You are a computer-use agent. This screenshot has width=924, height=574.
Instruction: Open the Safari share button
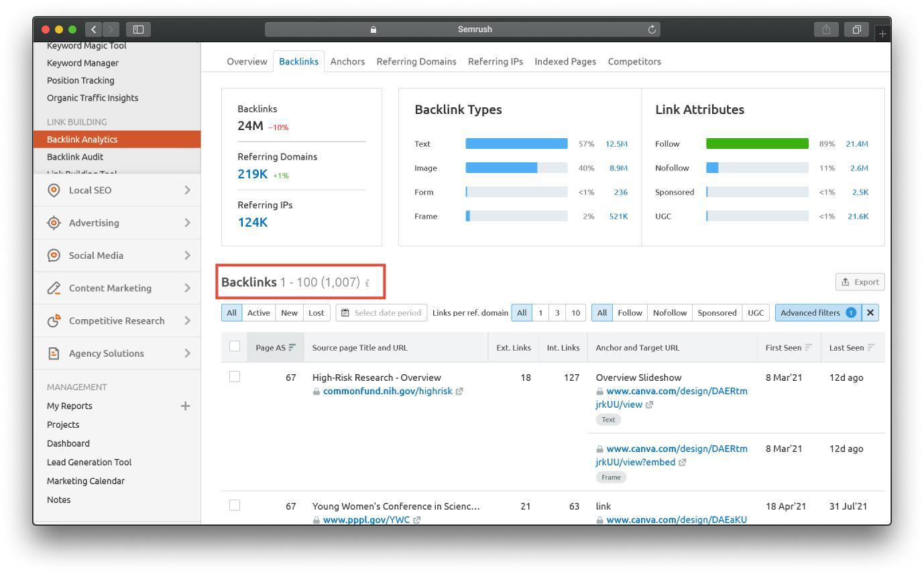click(826, 30)
